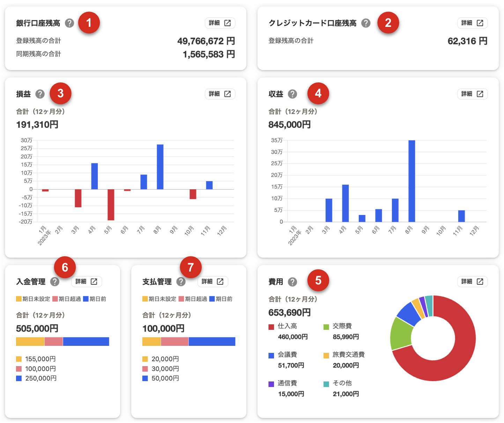504x423 pixels.
Task: Open 詳細 for クレジットカード口座残高
Action: [x=472, y=23]
